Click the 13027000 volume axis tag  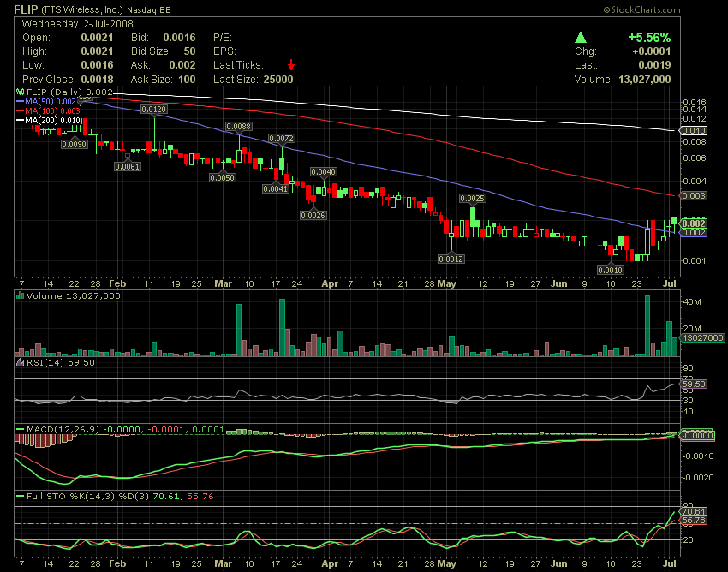pos(702,337)
